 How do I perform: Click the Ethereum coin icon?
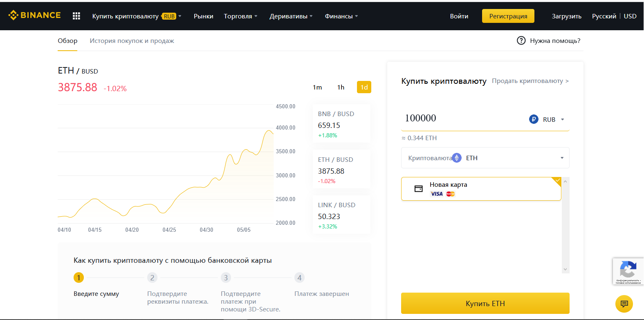pyautogui.click(x=457, y=158)
